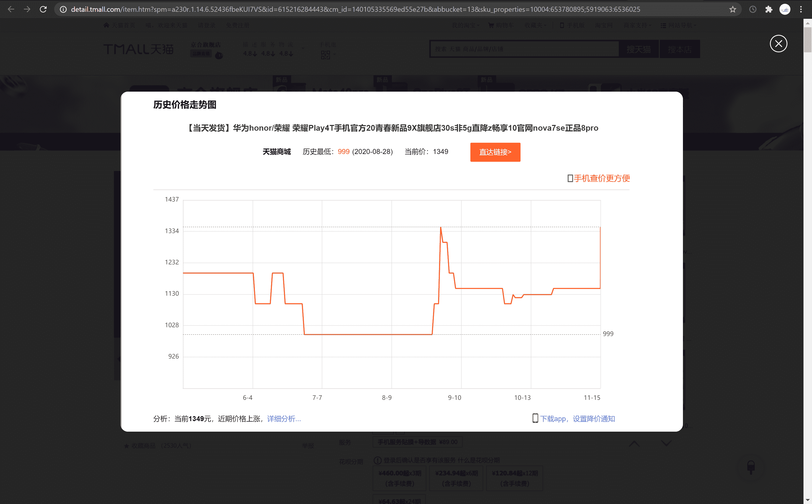Click 下载app 设置降价通知 link
812x504 pixels.
click(x=577, y=419)
